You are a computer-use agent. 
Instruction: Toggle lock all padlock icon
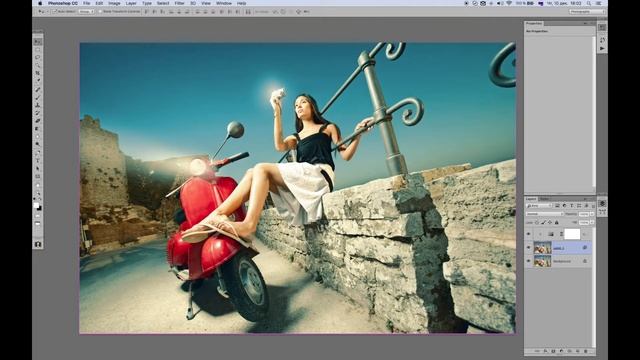point(556,222)
